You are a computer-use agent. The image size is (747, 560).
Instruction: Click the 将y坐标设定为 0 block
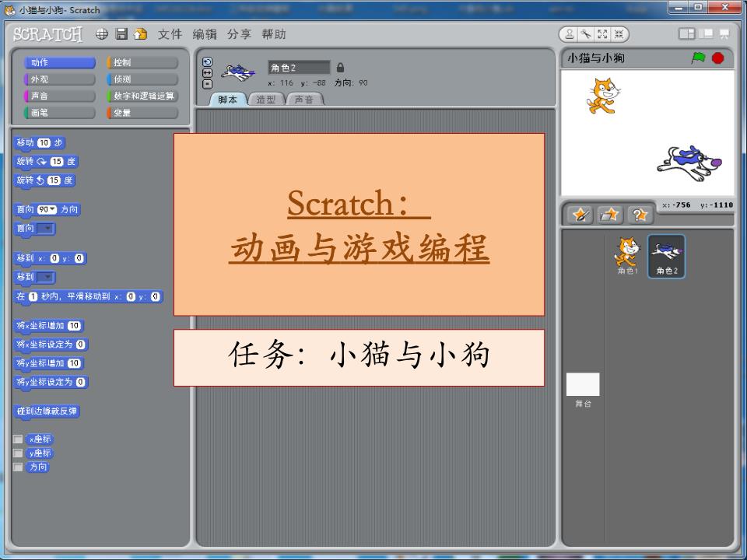51,382
